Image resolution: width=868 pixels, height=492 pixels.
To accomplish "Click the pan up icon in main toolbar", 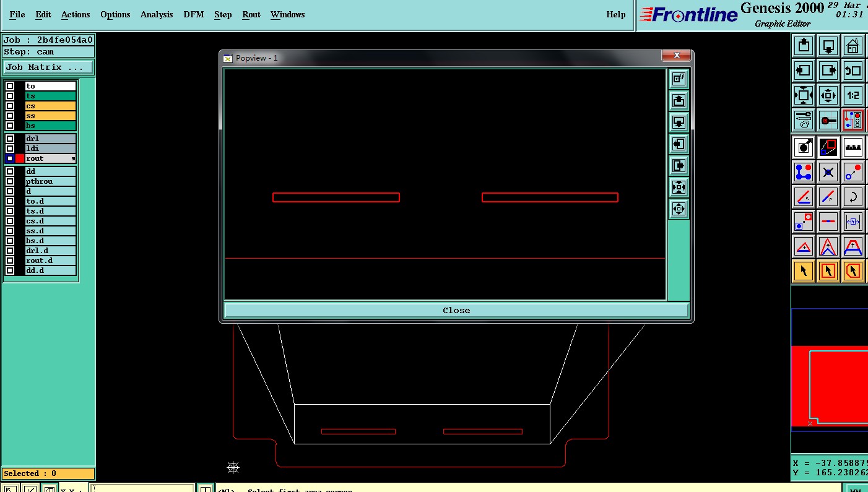I will click(x=804, y=46).
